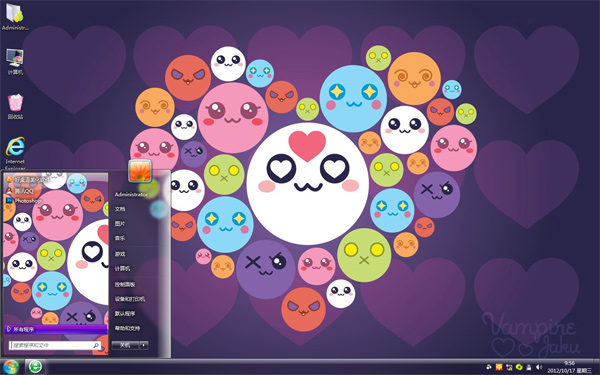Screen dimensions: 600x375
Task: Open the pink Recycle Bin icon
Action: pos(15,107)
